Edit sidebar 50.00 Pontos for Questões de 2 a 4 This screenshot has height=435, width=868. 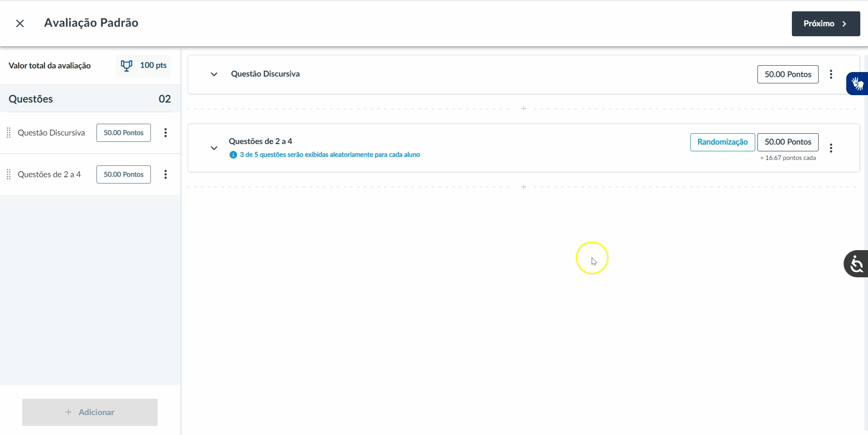[x=124, y=174]
